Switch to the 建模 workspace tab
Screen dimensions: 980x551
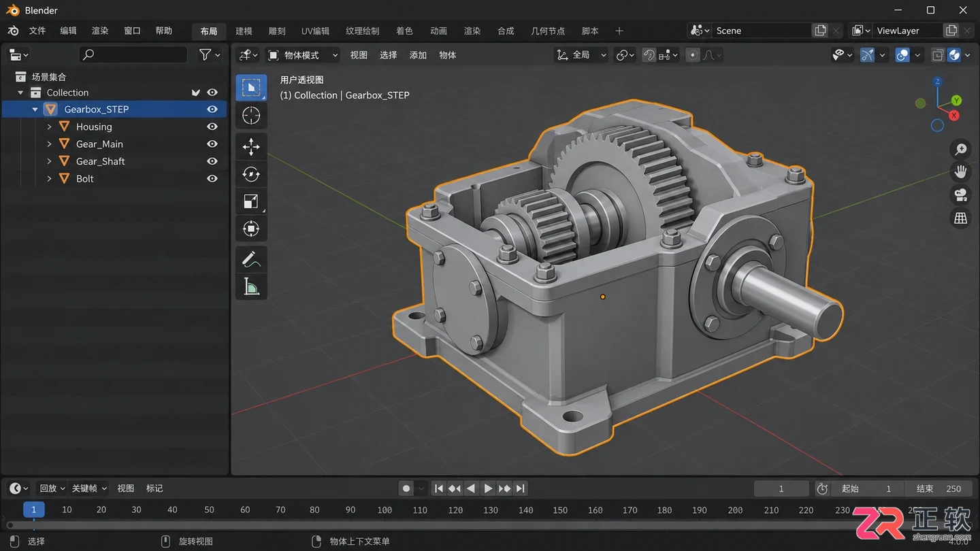[244, 31]
